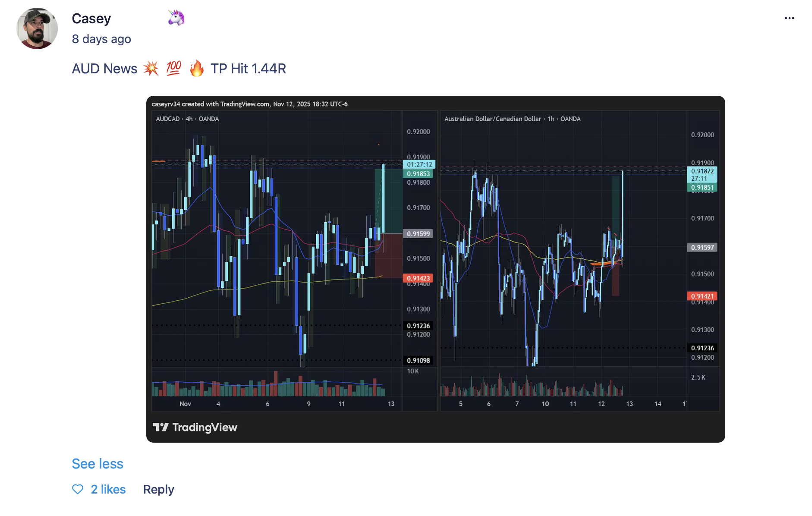Viewport: 812px width, 516px height.
Task: Open the three-dot post options menu
Action: pyautogui.click(x=789, y=18)
